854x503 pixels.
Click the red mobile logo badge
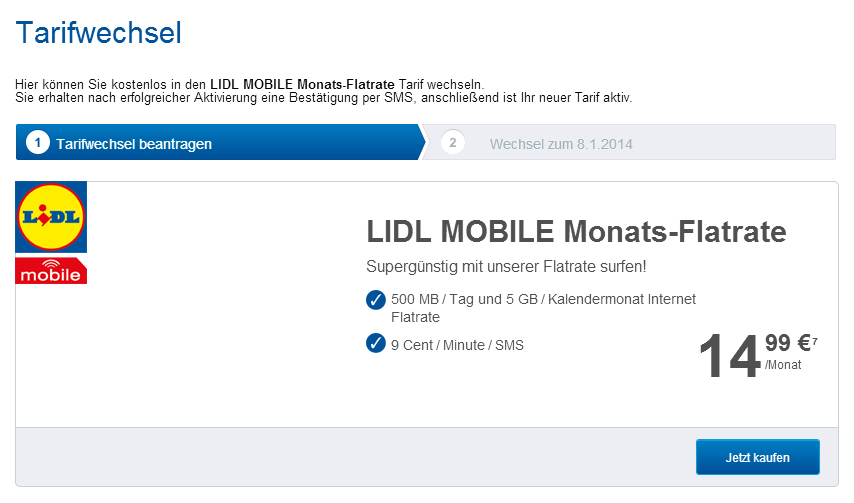[x=51, y=271]
